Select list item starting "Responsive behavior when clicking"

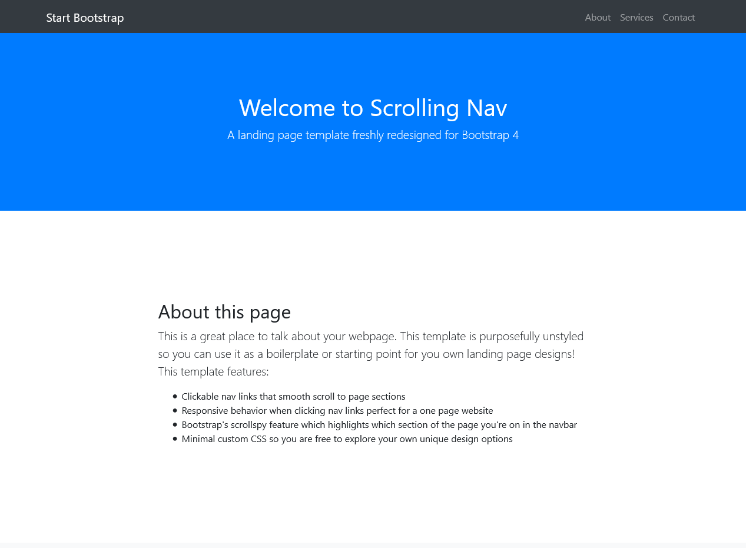coord(337,411)
